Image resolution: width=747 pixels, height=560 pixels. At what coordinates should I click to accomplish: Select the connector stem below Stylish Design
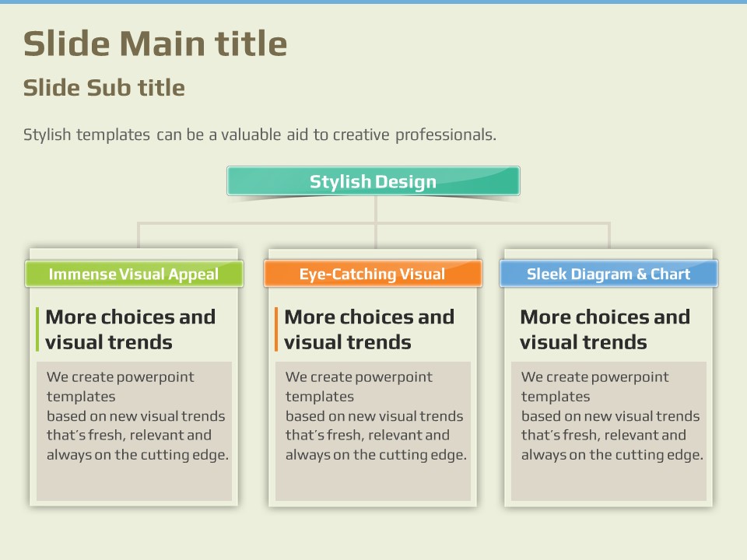[376, 210]
